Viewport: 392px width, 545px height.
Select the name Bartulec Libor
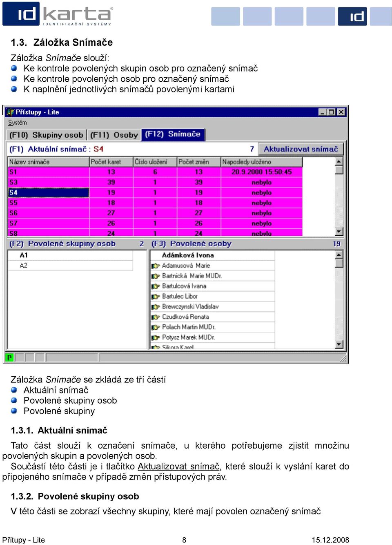(180, 296)
